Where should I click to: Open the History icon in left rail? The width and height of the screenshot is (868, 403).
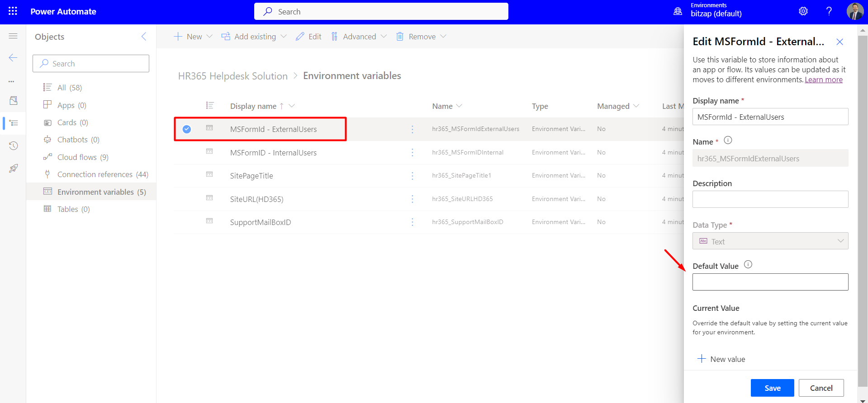[x=14, y=145]
